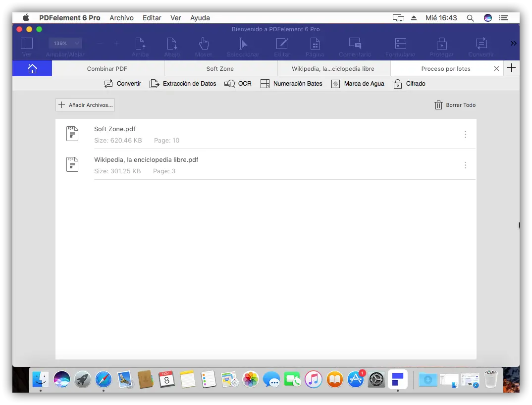Open Notification Center in menu bar
Viewport: 532px width, 405px height.
click(503, 18)
